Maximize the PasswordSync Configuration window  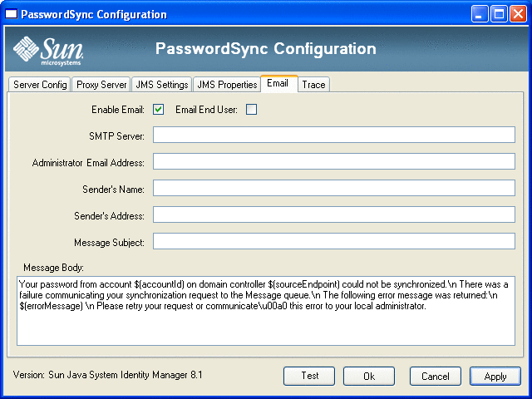(499, 14)
